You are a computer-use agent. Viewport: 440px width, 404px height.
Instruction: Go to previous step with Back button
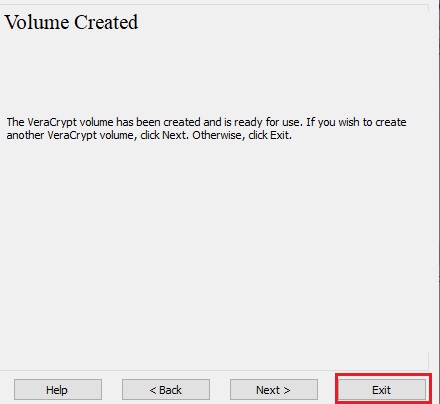point(166,389)
